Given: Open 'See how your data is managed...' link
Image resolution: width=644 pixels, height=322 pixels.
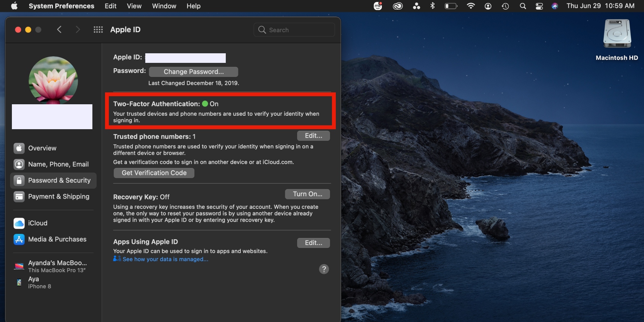Looking at the screenshot, I should (x=165, y=259).
